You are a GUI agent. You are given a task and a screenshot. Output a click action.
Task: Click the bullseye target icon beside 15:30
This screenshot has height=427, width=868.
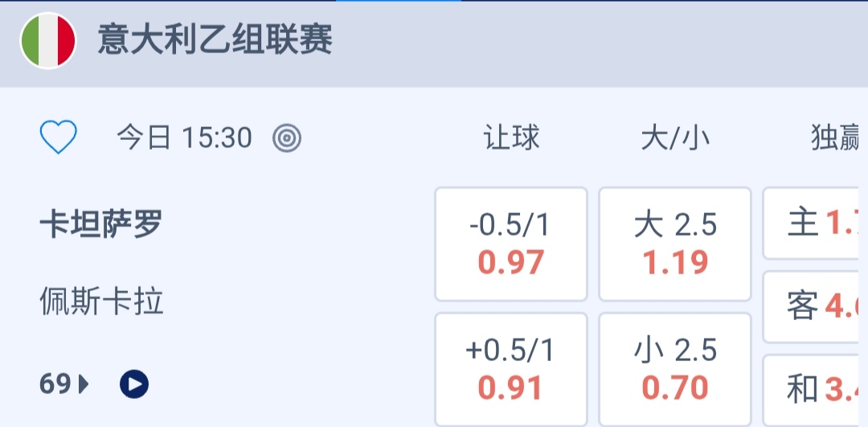pos(287,139)
